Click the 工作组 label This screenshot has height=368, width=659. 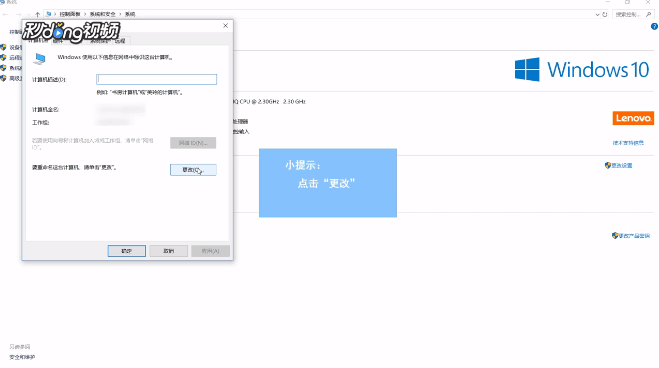41,123
